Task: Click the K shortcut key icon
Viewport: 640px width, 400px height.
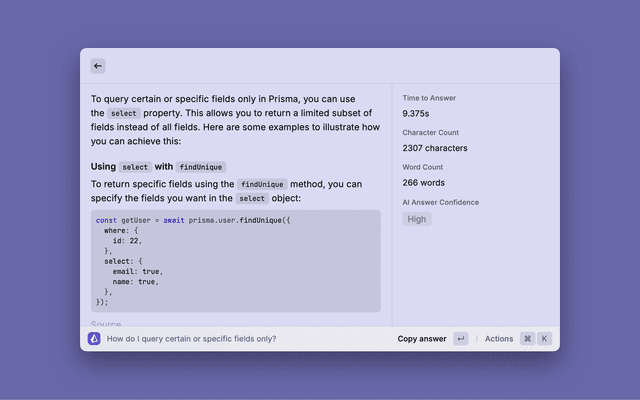Action: 545,339
